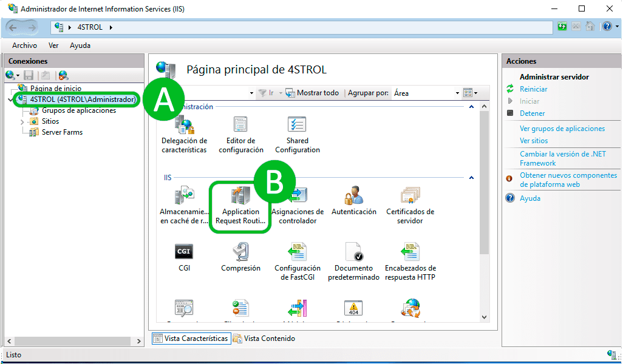
Task: Switch to Vista Contenido tab
Action: pyautogui.click(x=264, y=338)
